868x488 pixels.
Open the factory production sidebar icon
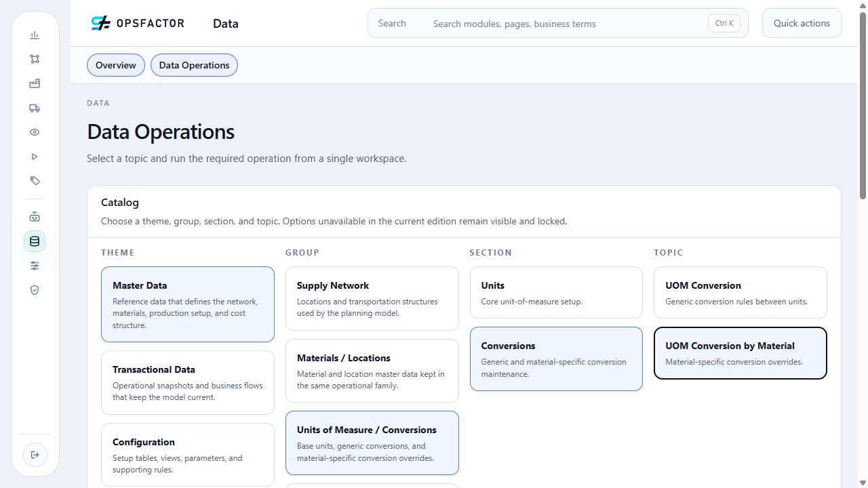coord(35,84)
